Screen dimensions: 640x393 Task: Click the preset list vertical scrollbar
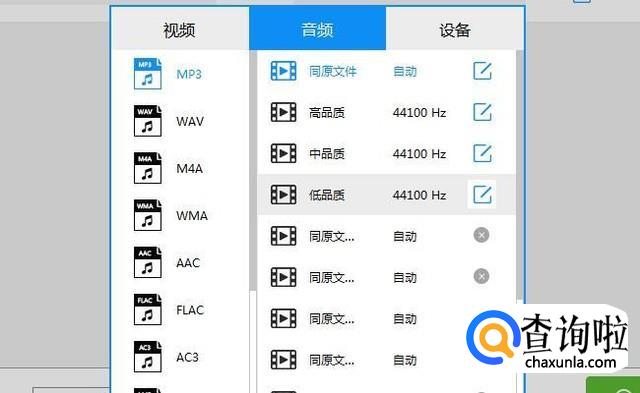coord(519,175)
